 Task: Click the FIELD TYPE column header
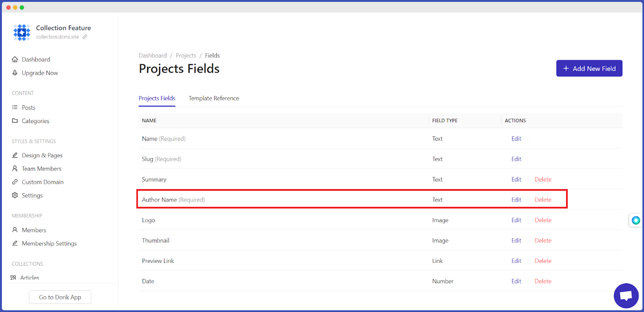[445, 121]
